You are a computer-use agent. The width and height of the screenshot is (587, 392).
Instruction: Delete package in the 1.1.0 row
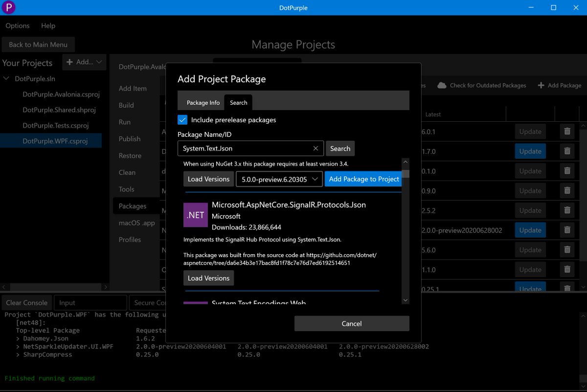pyautogui.click(x=567, y=270)
